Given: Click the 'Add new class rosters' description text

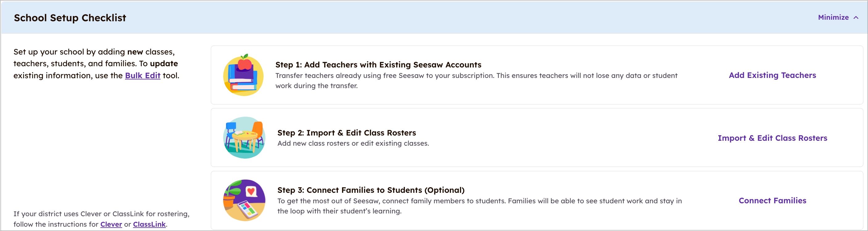Looking at the screenshot, I should coord(353,143).
